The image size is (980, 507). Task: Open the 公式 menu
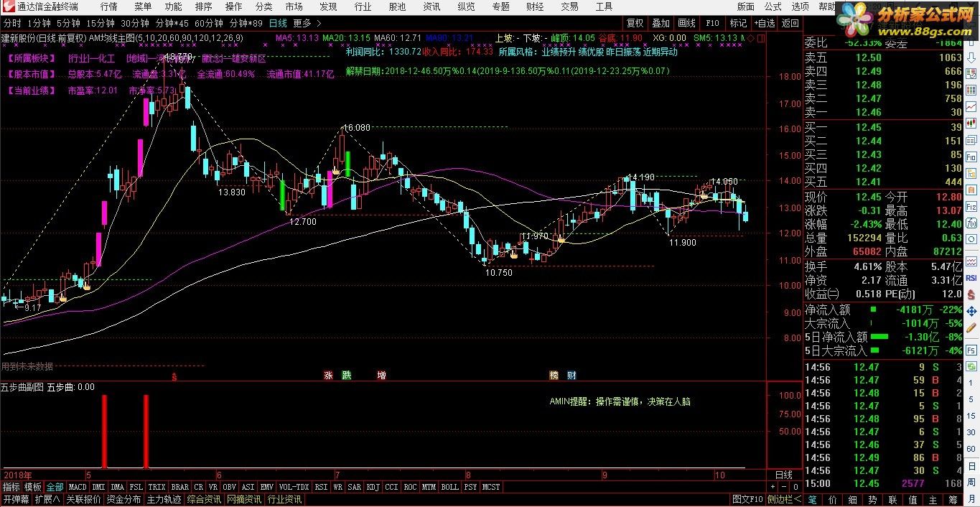(773, 6)
